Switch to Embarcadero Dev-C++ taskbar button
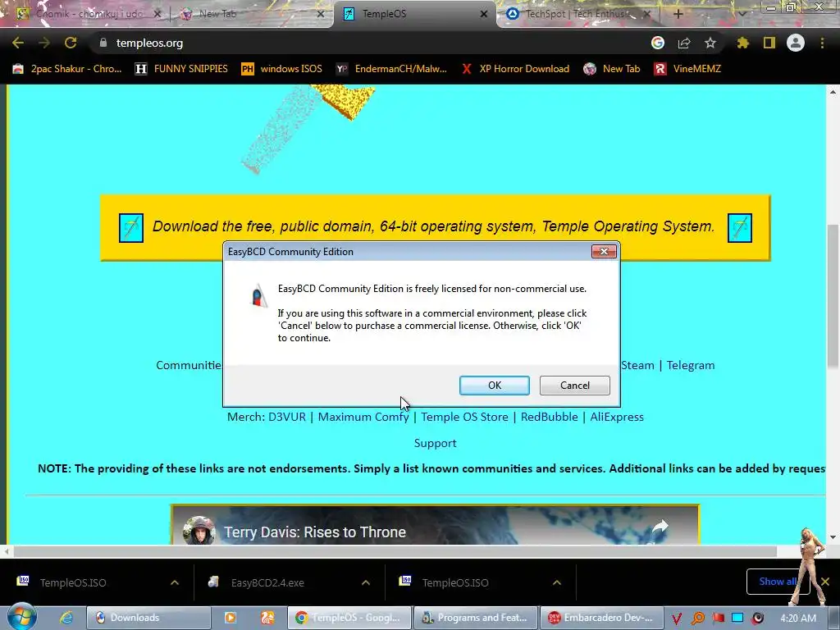Viewport: 840px width, 630px height. tap(601, 618)
